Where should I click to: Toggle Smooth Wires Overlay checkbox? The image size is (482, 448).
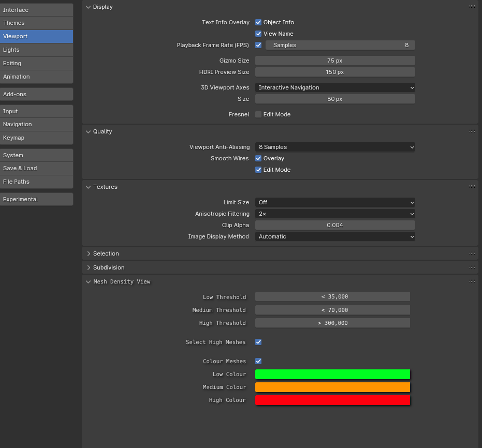pos(258,158)
